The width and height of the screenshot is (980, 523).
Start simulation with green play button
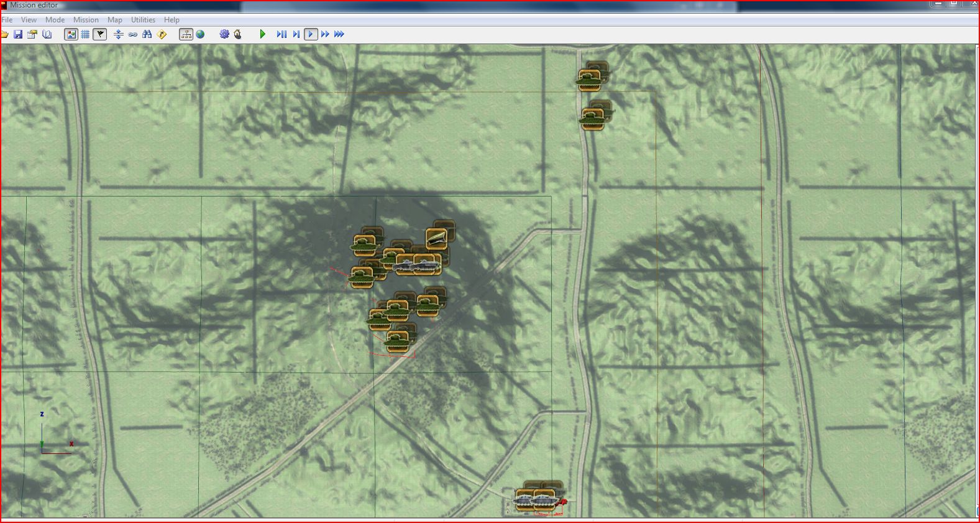point(263,34)
